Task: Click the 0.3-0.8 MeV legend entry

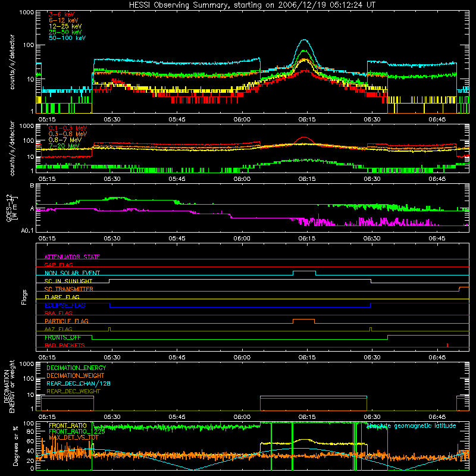Action: 68,134
